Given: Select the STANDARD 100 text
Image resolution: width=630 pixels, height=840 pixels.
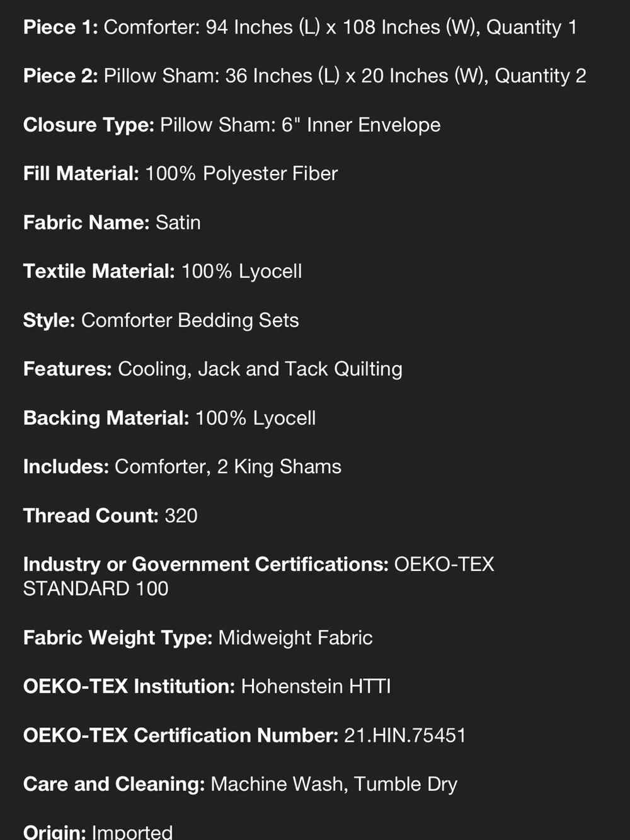Looking at the screenshot, I should pos(96,589).
